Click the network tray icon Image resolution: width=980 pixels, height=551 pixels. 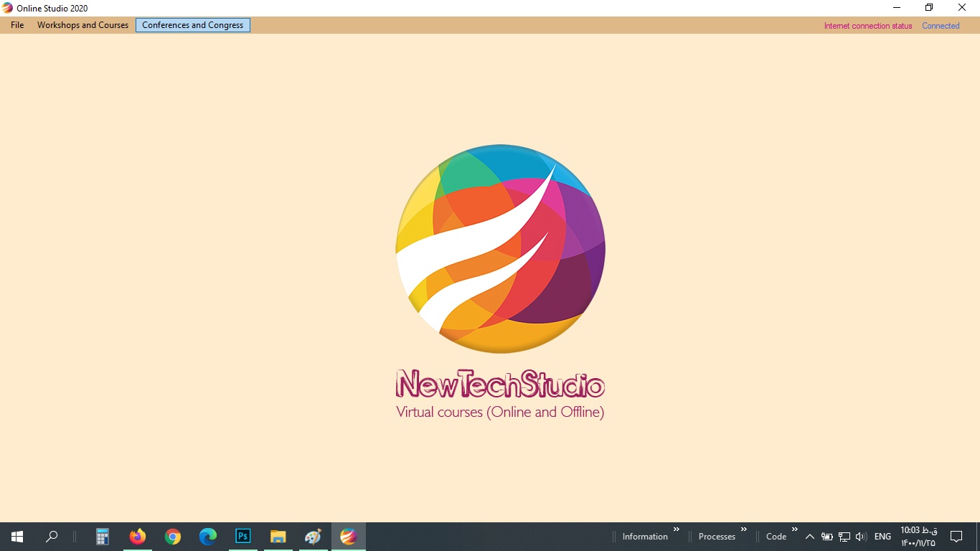point(844,537)
